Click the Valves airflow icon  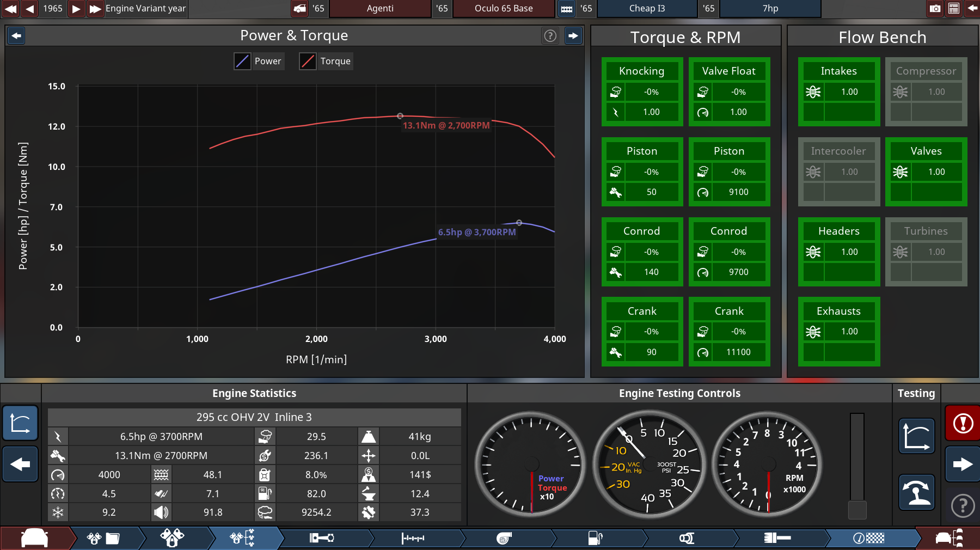point(901,172)
